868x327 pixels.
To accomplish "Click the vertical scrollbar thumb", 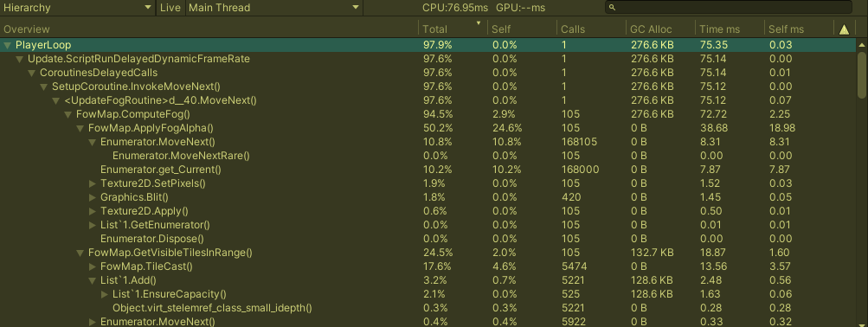I will point(862,74).
